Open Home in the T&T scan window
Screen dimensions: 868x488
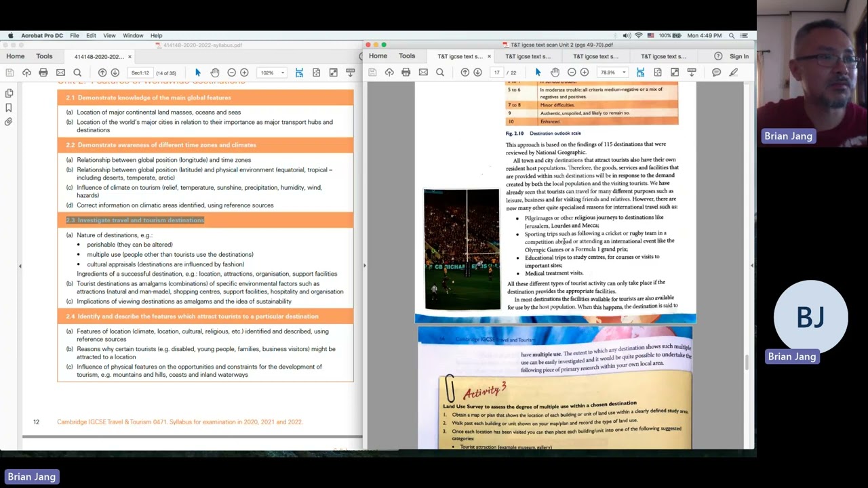tap(378, 56)
